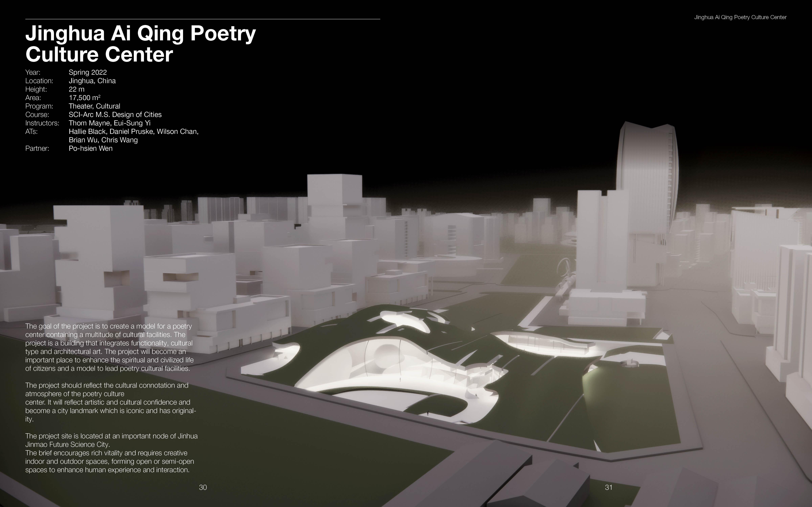Click the '17,500 m²' area value

click(x=84, y=98)
